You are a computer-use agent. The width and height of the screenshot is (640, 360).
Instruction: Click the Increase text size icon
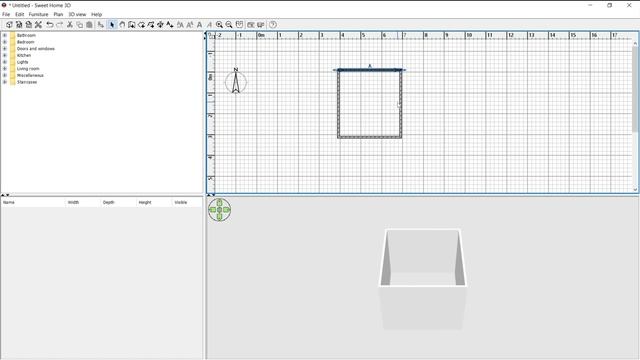180,25
